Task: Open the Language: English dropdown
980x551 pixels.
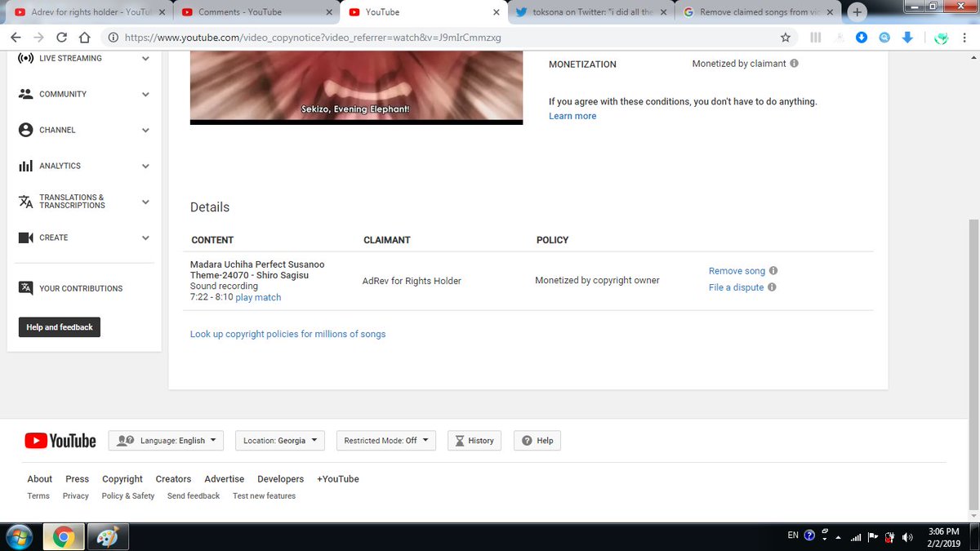Action: [x=166, y=441]
